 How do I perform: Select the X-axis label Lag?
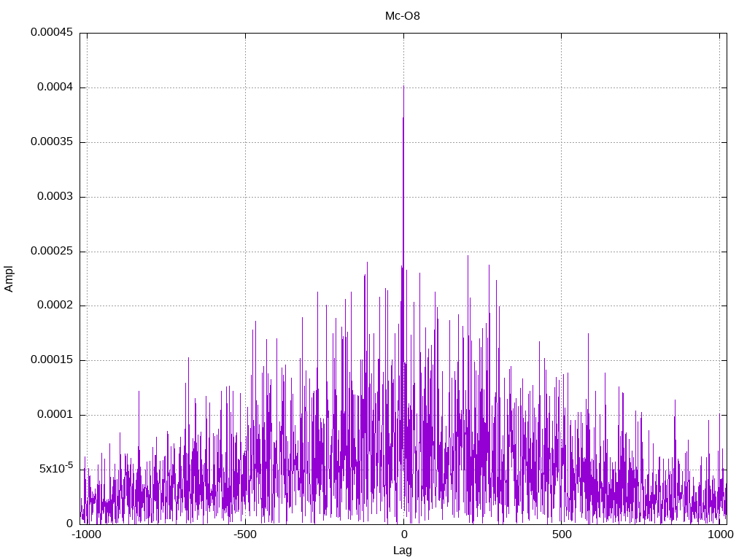pyautogui.click(x=403, y=551)
